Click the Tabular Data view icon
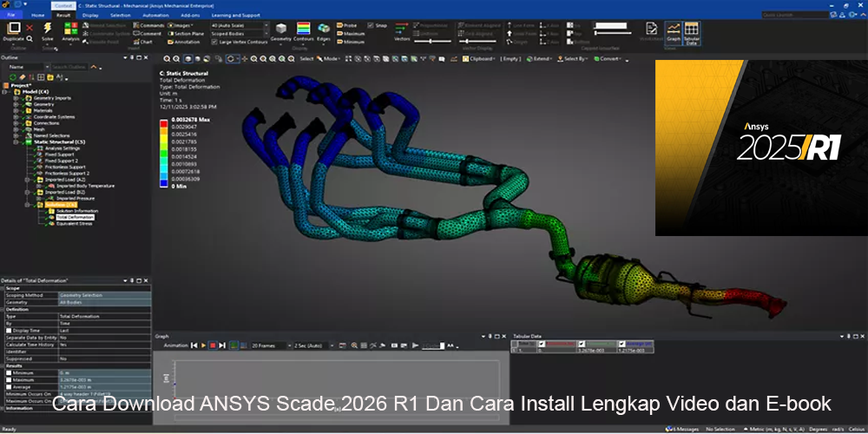This screenshot has height=434, width=868. (x=692, y=33)
